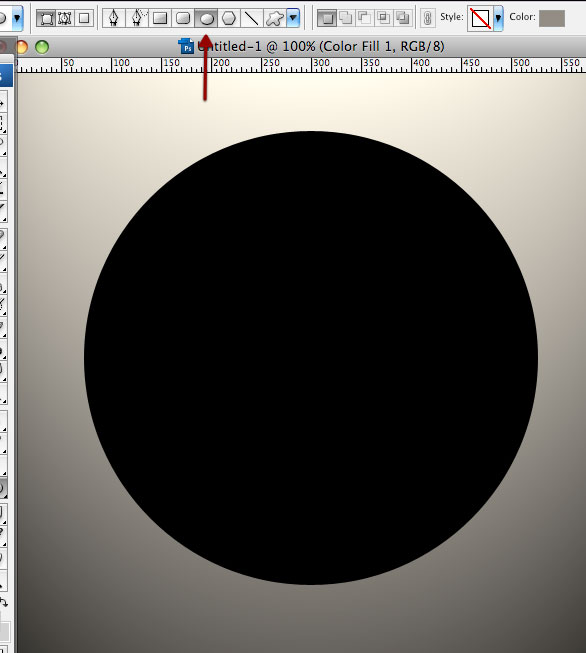The width and height of the screenshot is (586, 653).
Task: Choose Intersect shape areas option
Action: (x=383, y=18)
